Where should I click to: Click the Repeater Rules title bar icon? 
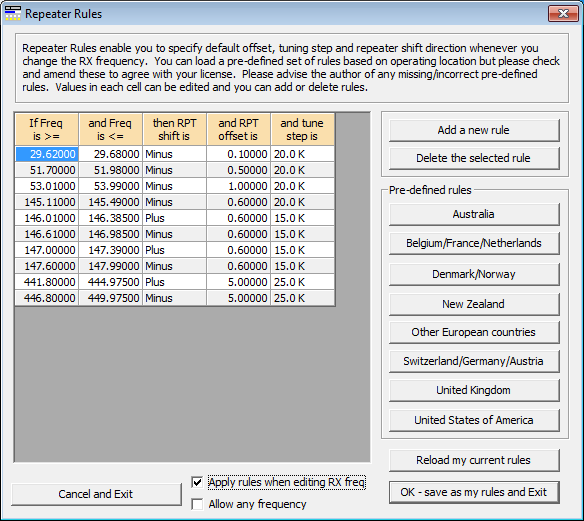(12, 13)
